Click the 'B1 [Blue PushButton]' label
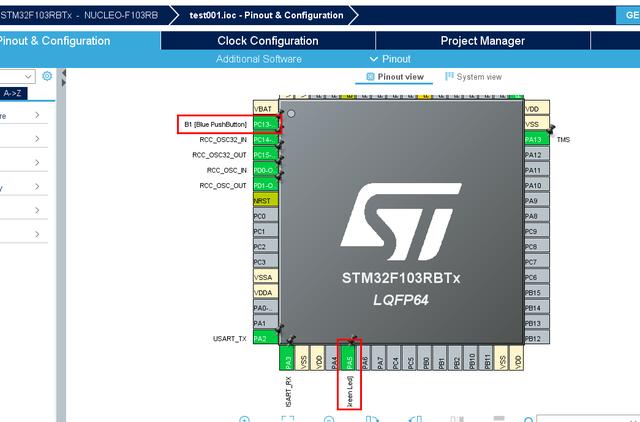The height and width of the screenshot is (422, 640). pos(216,124)
